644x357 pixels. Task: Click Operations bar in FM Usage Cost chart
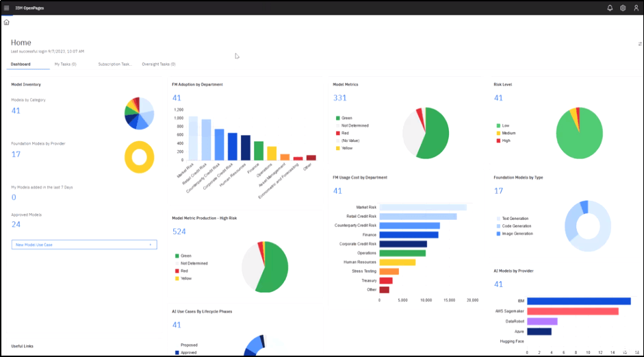tap(402, 253)
